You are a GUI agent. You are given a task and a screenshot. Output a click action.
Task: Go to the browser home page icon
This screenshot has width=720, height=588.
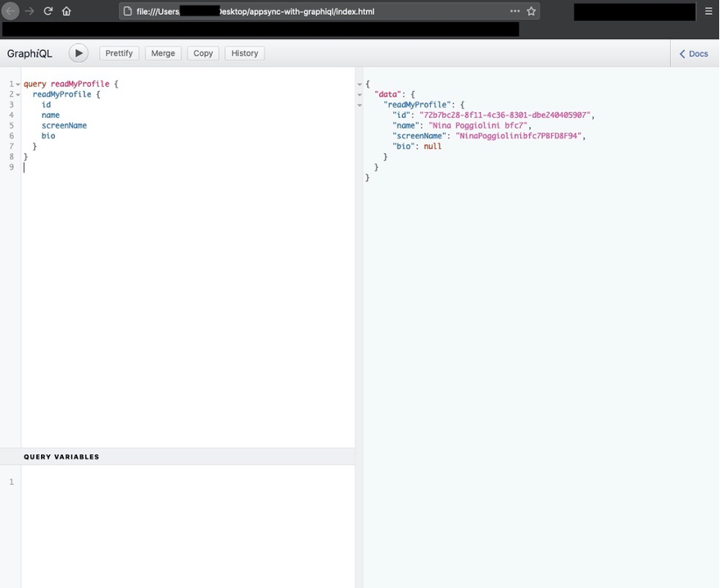pyautogui.click(x=66, y=11)
